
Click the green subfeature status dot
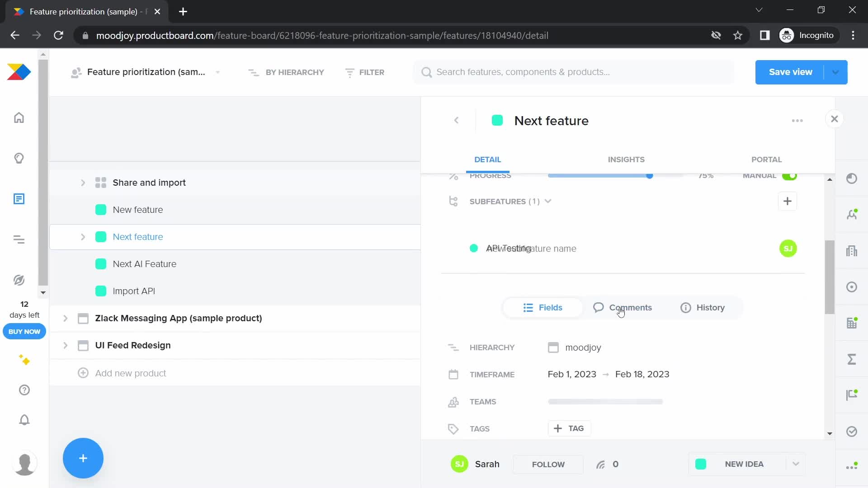click(475, 249)
